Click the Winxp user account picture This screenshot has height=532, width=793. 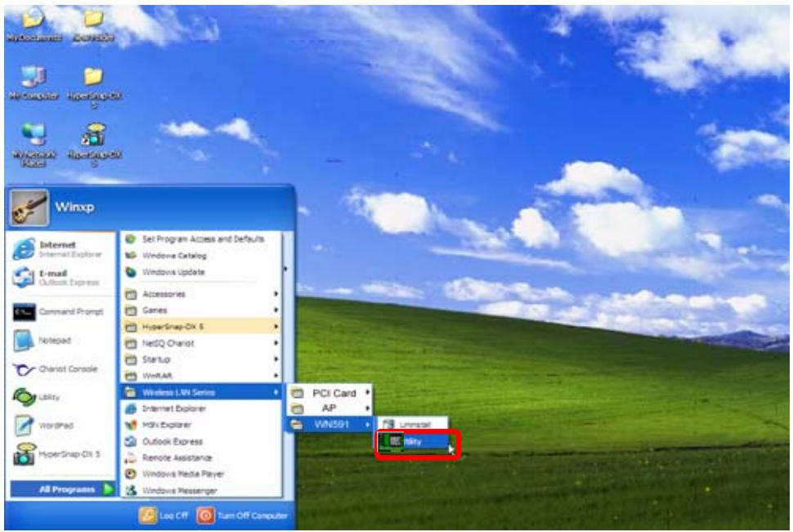[x=29, y=208]
